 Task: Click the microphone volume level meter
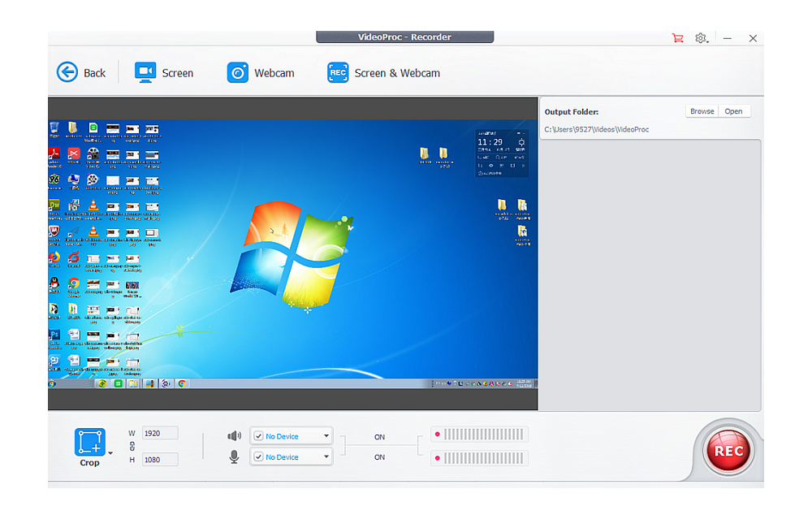point(480,458)
